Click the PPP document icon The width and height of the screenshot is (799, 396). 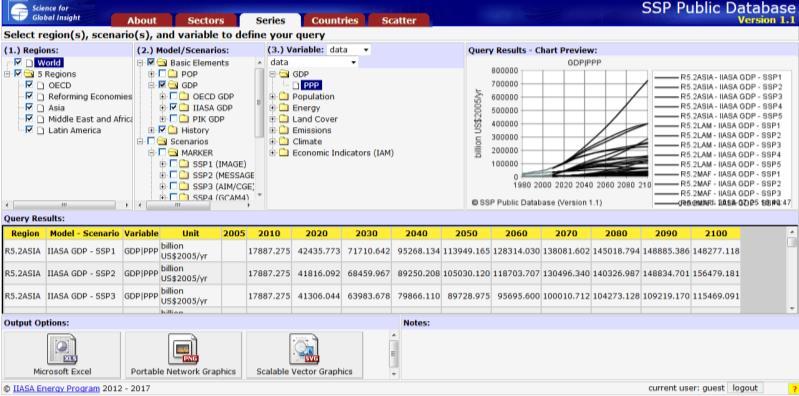pos(296,85)
